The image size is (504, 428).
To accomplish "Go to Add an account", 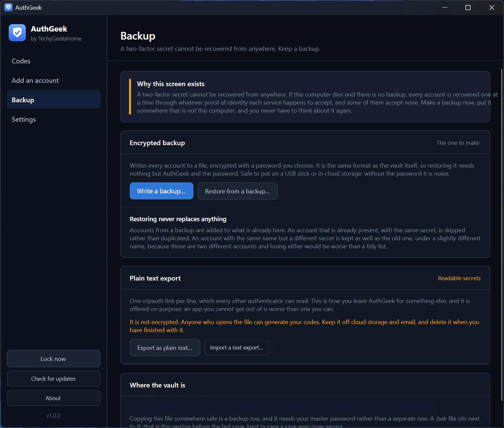I will (x=54, y=80).
